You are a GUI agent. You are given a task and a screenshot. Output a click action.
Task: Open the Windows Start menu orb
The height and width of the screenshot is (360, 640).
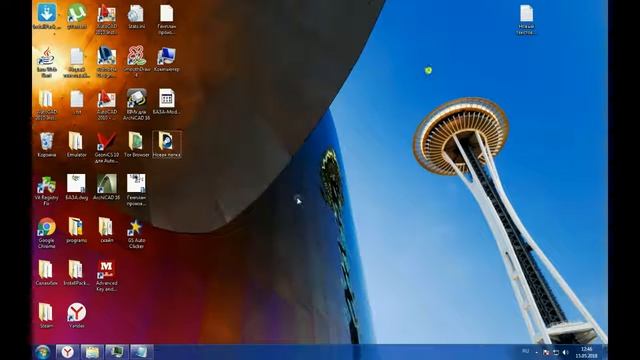click(x=42, y=352)
